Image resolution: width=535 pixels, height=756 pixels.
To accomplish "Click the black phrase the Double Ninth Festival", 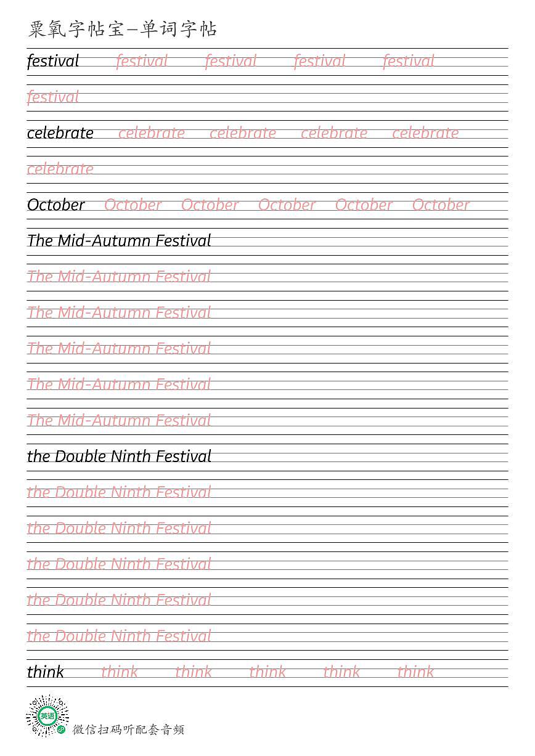I will click(x=119, y=457).
